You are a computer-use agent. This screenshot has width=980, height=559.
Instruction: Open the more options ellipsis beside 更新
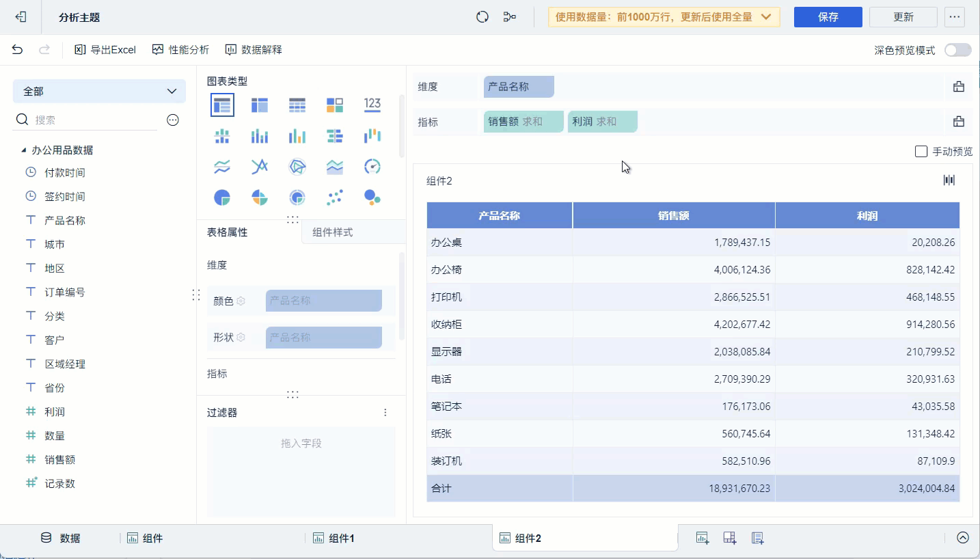point(954,17)
